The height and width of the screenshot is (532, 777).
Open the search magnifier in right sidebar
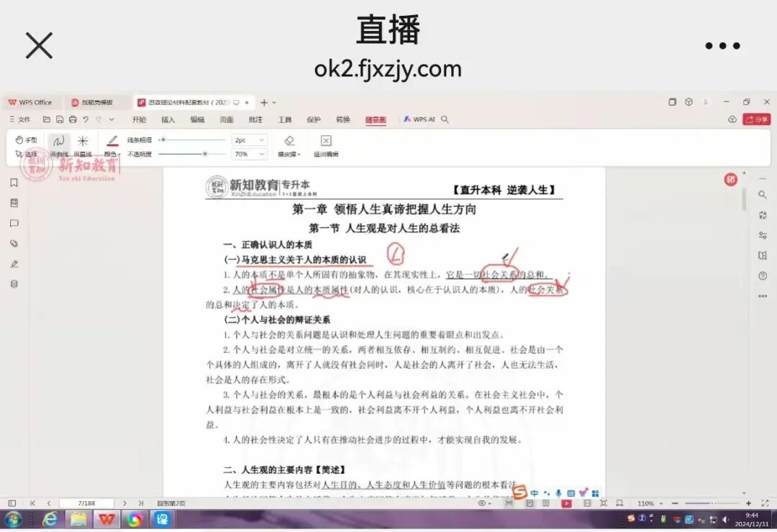pos(763,195)
